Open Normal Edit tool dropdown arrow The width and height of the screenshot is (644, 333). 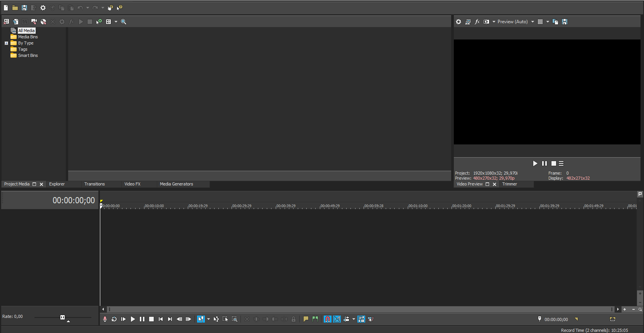pos(208,319)
